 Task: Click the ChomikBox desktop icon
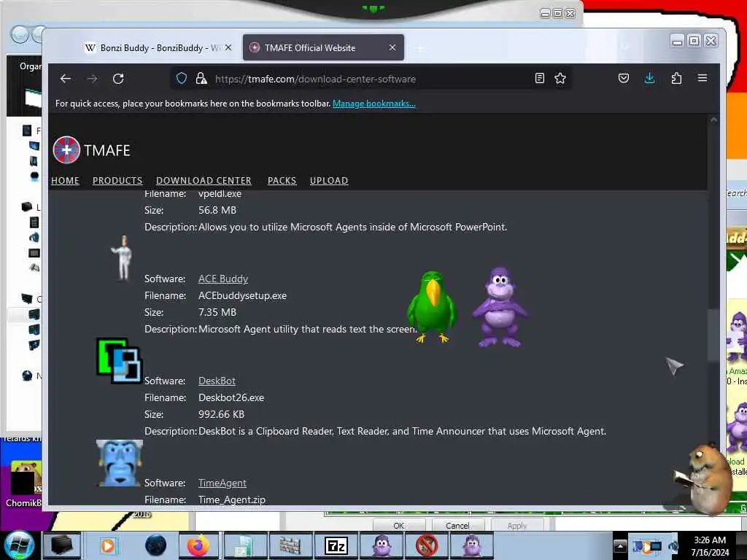pos(25,484)
